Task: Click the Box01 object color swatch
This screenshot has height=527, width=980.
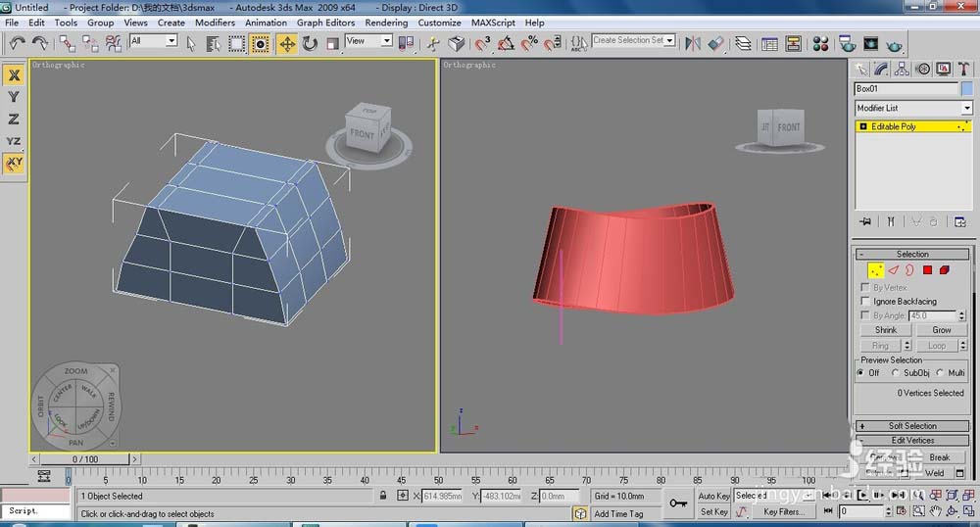Action: pos(966,89)
